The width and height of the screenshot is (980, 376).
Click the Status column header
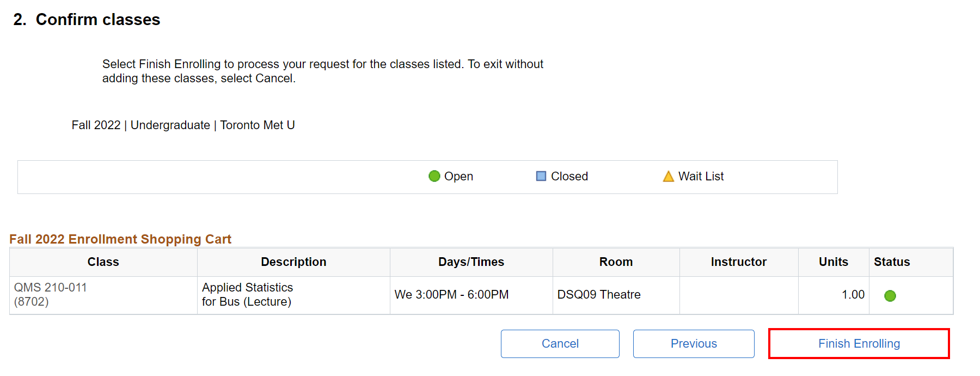(891, 262)
